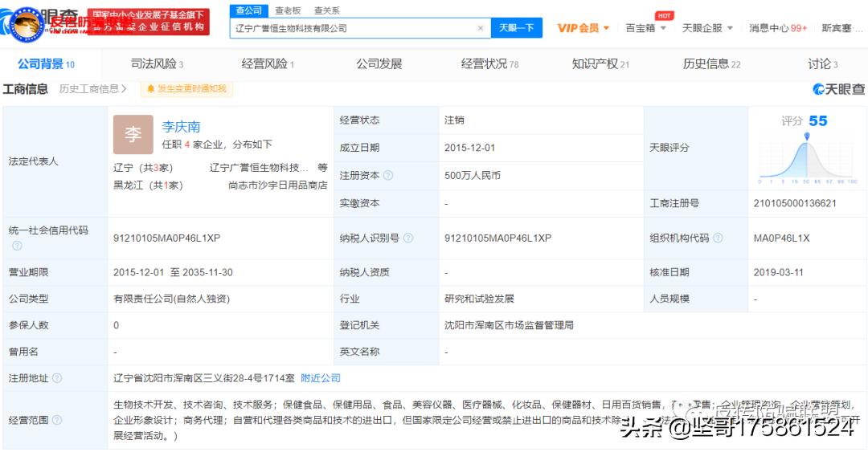Click help icon next to 纳税人识别号

click(x=408, y=238)
